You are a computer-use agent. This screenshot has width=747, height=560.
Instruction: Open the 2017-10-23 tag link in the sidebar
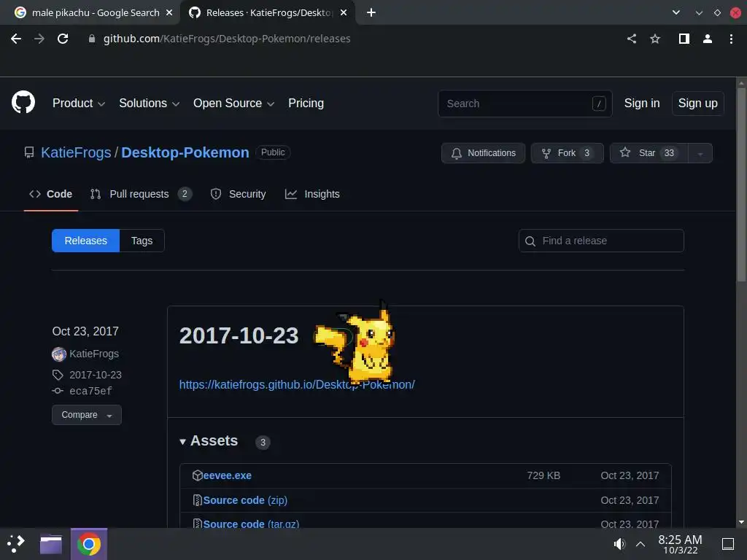coord(96,375)
